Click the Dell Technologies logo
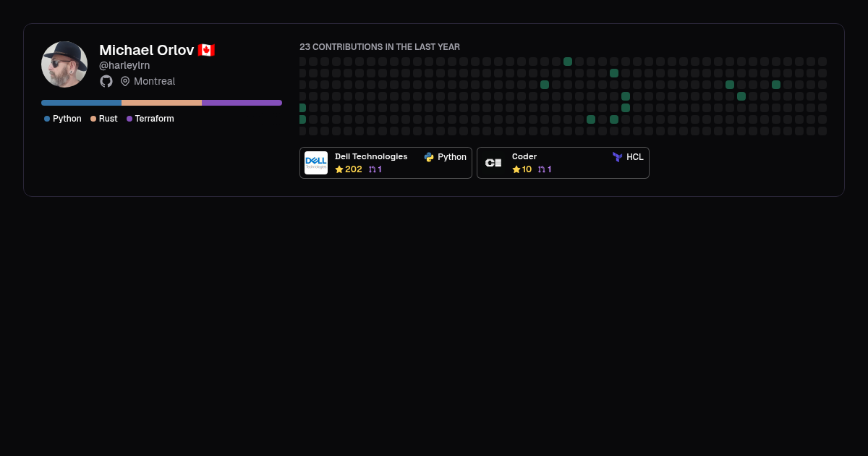 pos(316,163)
